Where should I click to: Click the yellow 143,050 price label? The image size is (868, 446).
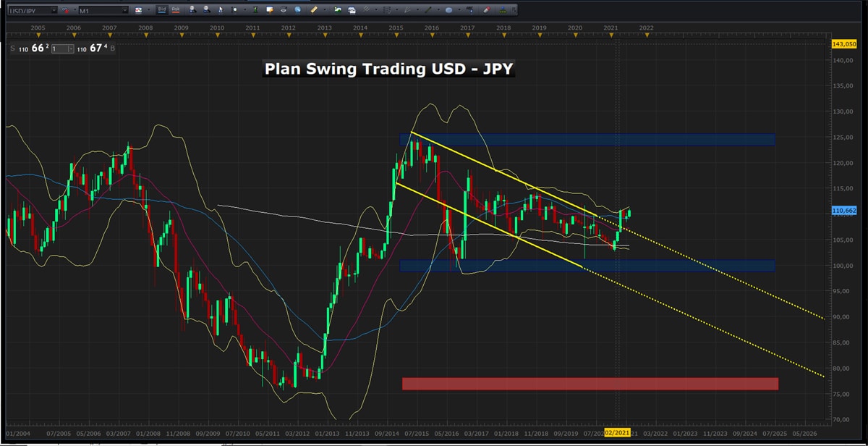844,44
